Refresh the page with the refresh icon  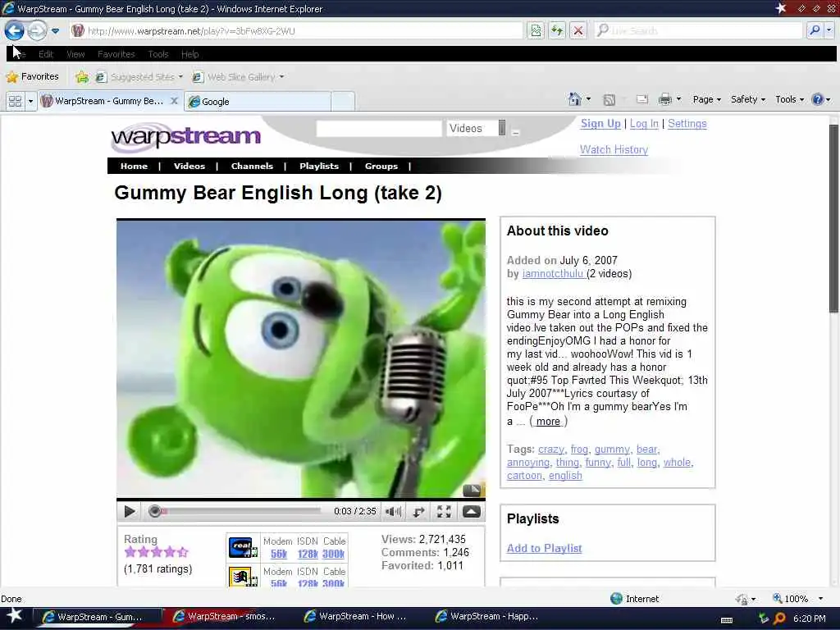point(557,30)
